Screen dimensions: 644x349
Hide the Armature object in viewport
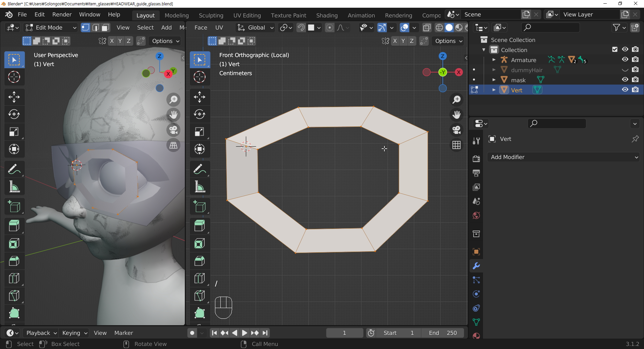coord(625,59)
